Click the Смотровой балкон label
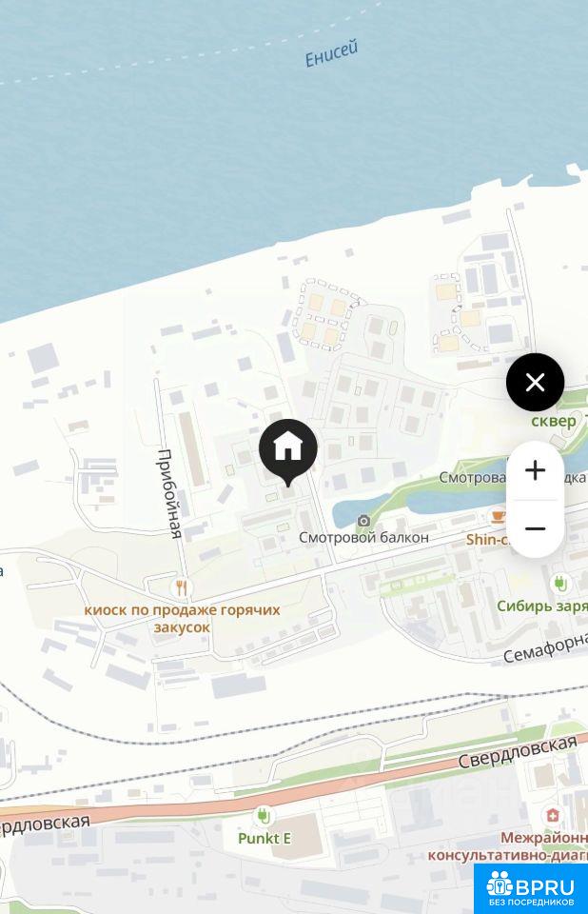The width and height of the screenshot is (588, 914). click(x=363, y=537)
